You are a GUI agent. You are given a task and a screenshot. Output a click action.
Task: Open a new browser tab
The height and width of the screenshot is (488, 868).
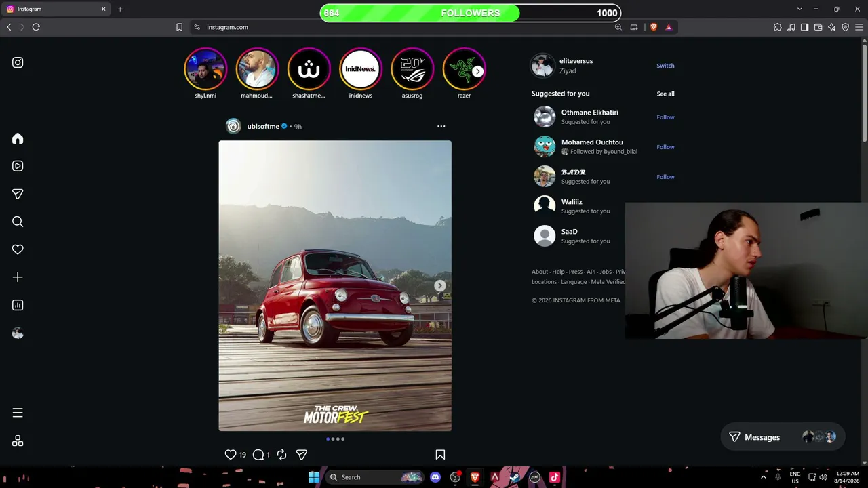[x=120, y=9]
